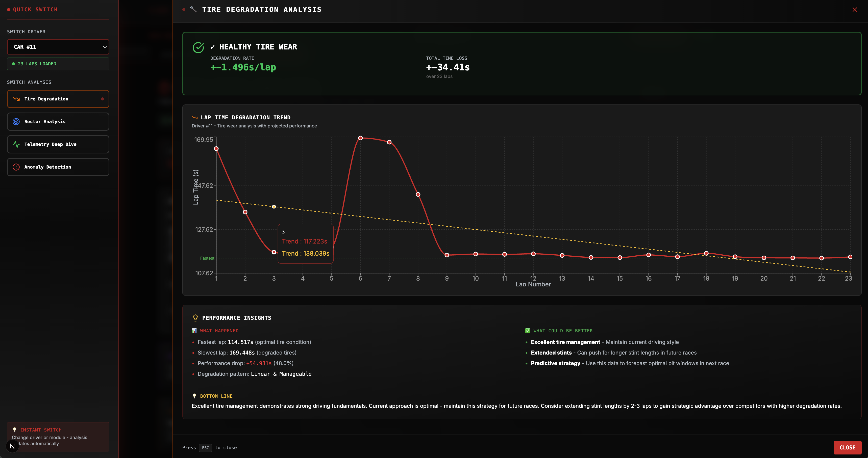The image size is (868, 458).
Task: Click the green checkmark circle icon
Action: pyautogui.click(x=198, y=47)
